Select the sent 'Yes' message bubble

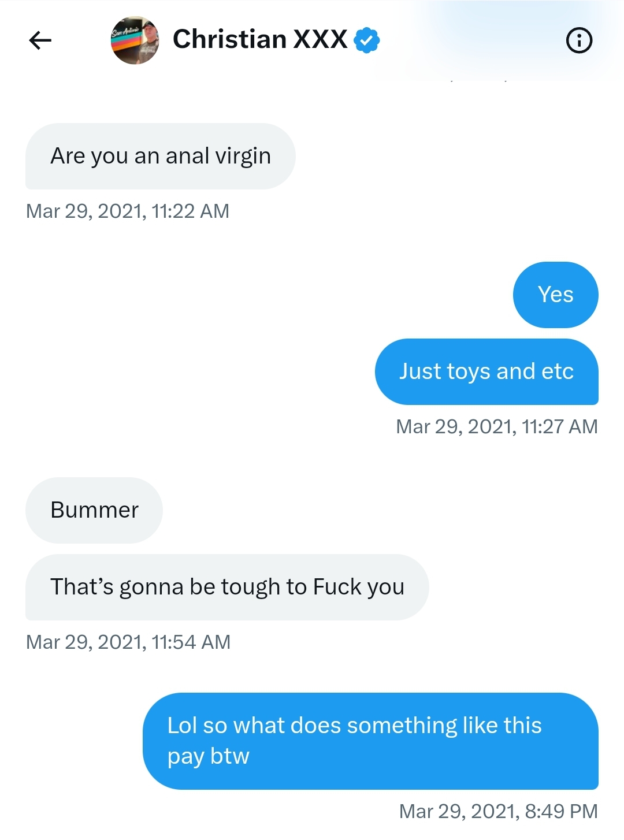point(555,295)
